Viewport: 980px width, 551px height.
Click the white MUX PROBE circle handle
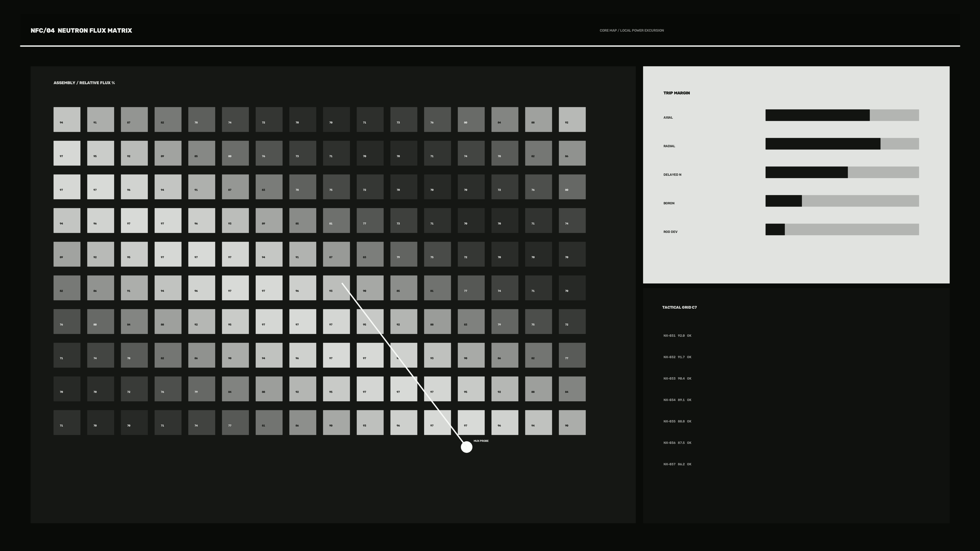point(467,447)
